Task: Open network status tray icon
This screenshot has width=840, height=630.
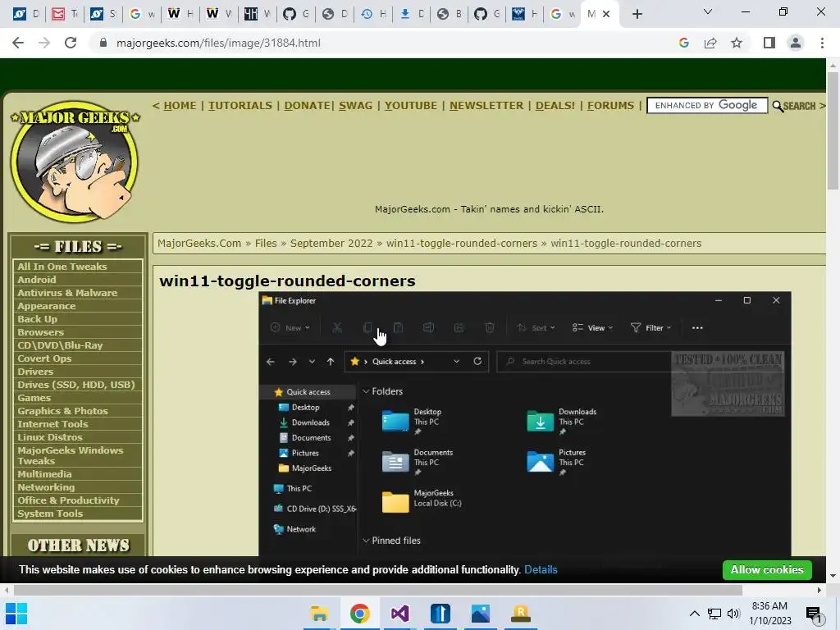Action: click(x=714, y=614)
